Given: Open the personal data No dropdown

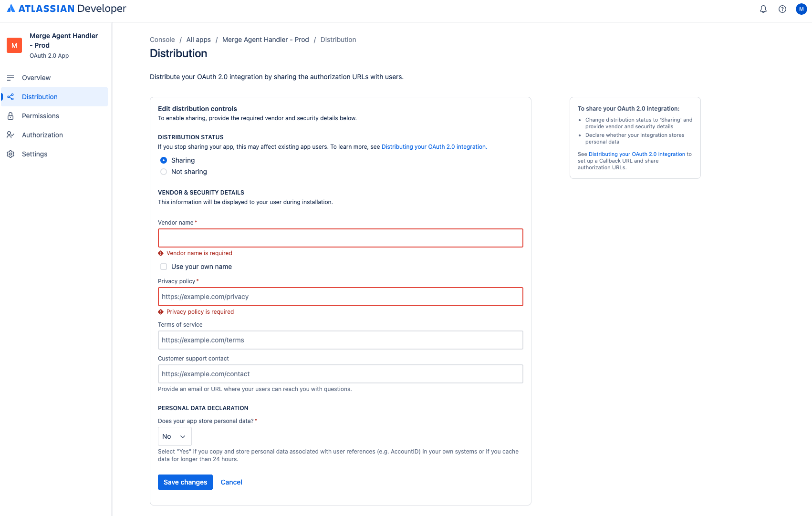Looking at the screenshot, I should pyautogui.click(x=175, y=436).
